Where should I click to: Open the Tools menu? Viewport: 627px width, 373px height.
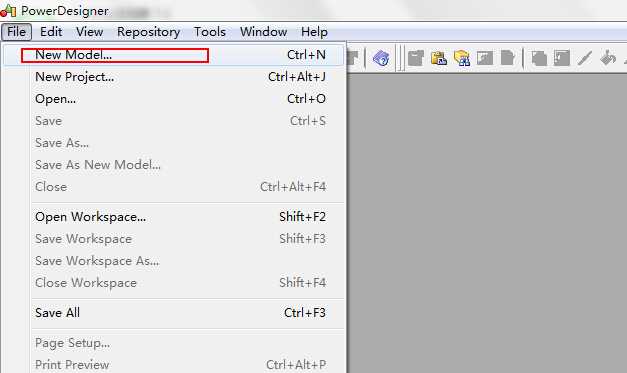210,32
